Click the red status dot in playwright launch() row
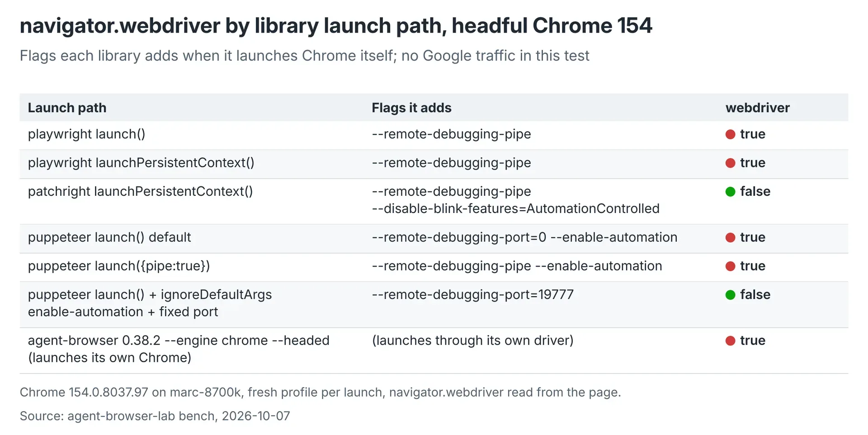Viewport: 868px width, 435px height. tap(730, 134)
